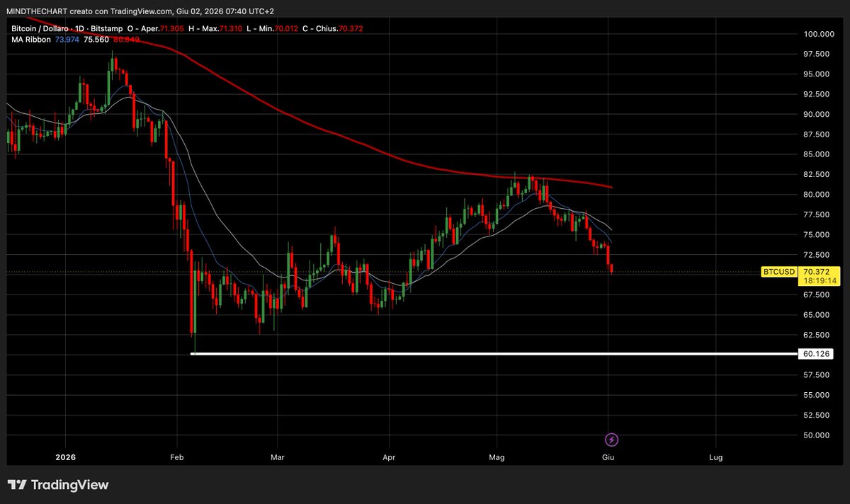Select the white horizontal support line
This screenshot has height=504, width=850.
coord(494,353)
